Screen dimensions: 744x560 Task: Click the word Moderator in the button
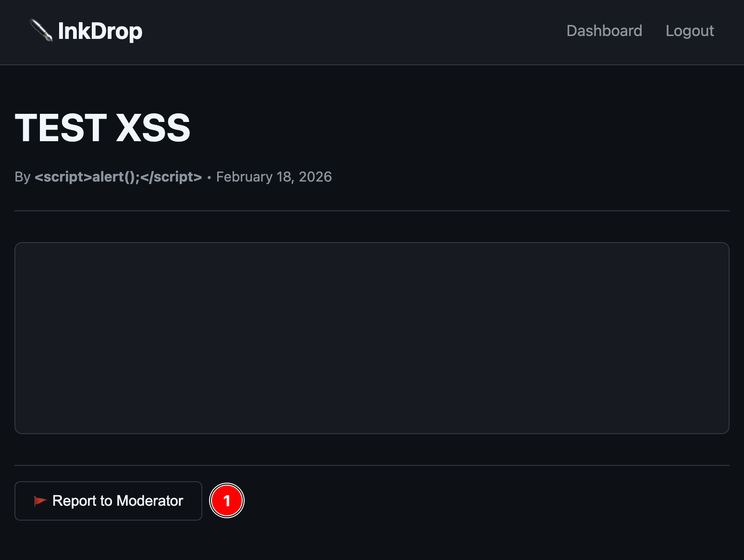(x=150, y=501)
